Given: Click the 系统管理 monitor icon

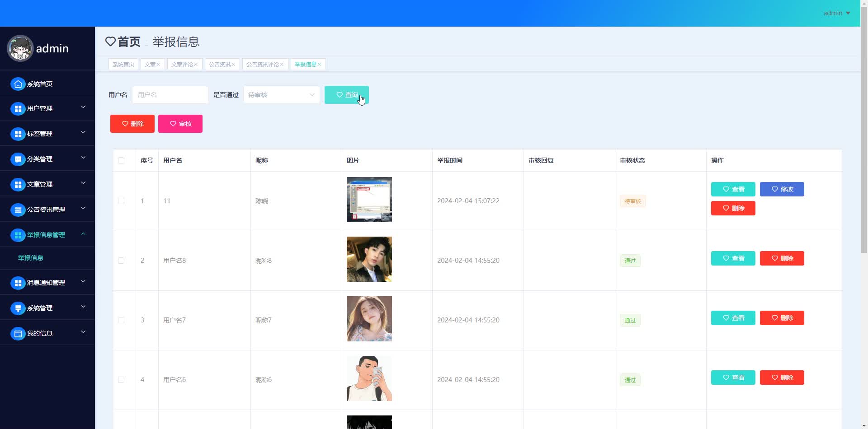Looking at the screenshot, I should pos(18,308).
